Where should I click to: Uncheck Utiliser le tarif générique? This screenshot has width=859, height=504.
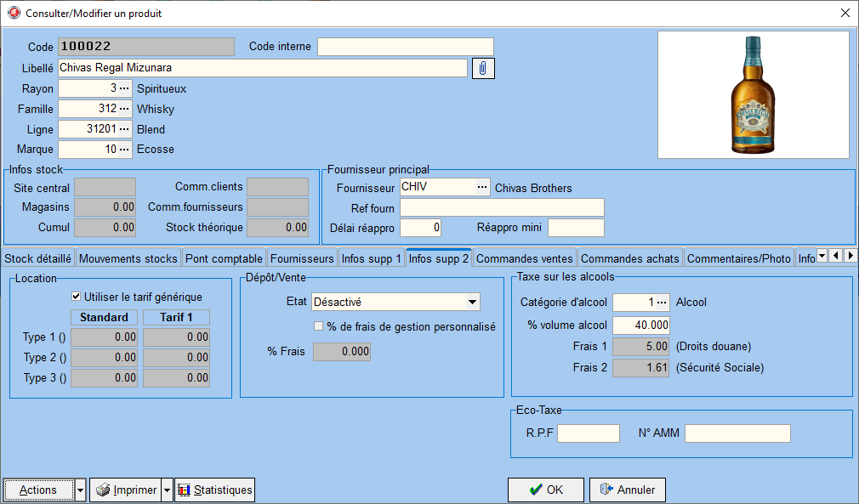[77, 297]
